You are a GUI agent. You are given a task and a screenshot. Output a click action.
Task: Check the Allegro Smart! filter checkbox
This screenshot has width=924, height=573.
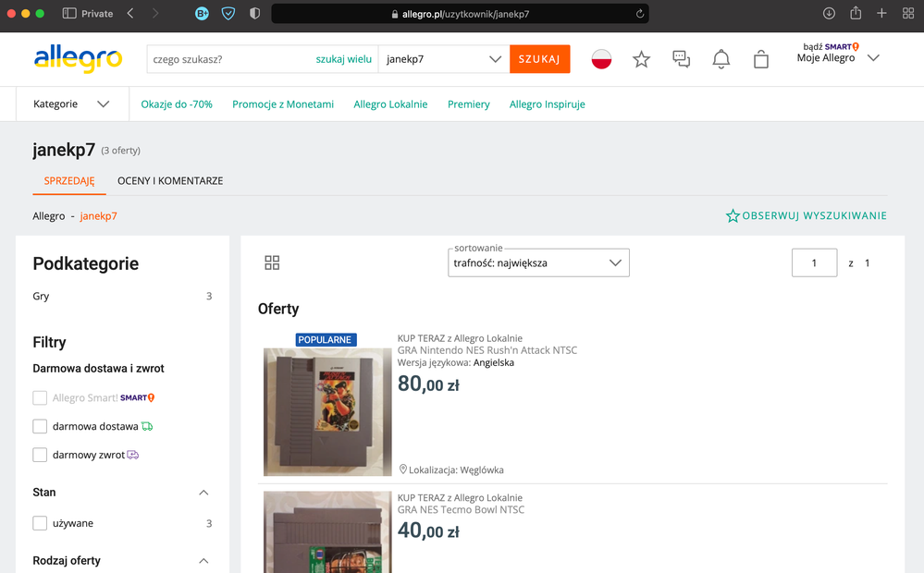point(40,398)
